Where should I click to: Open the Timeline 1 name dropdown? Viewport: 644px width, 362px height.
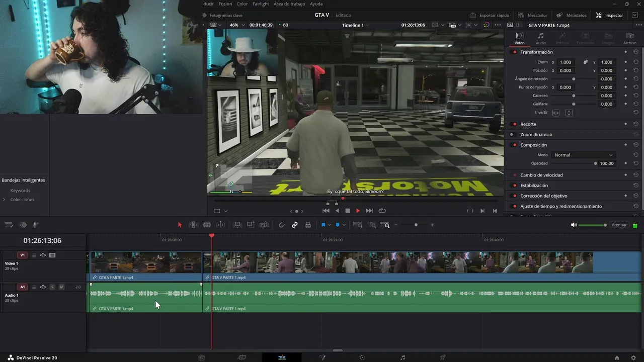pos(356,25)
